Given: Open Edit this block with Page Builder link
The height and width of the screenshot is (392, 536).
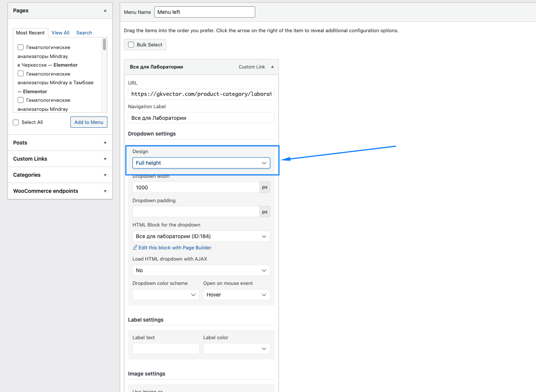Looking at the screenshot, I should pos(175,247).
